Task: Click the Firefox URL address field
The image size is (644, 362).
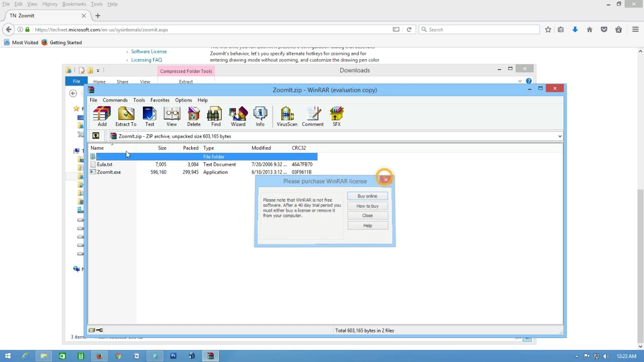Action: coord(211,30)
